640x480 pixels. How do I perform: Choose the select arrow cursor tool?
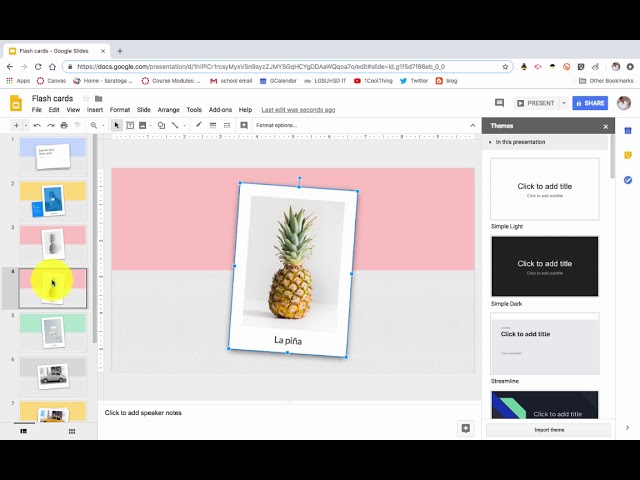click(117, 125)
